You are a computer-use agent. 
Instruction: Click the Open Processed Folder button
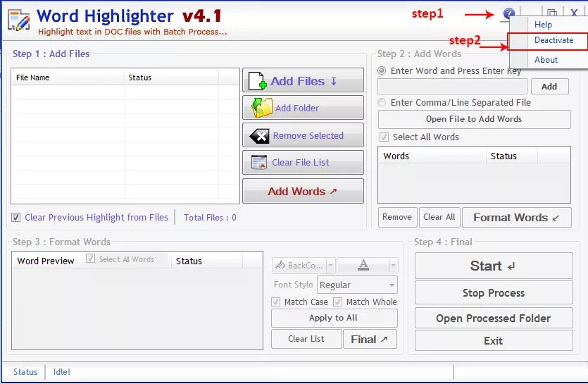[x=494, y=318]
